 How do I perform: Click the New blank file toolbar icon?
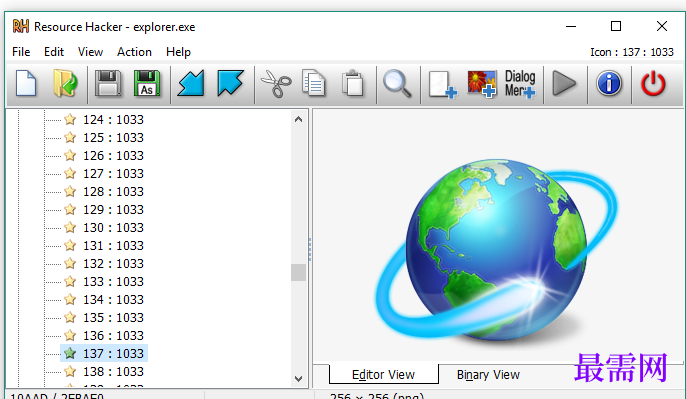pos(26,83)
